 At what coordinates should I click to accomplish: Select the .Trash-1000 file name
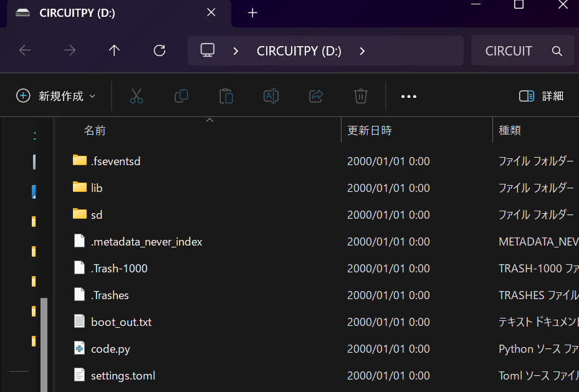click(119, 269)
